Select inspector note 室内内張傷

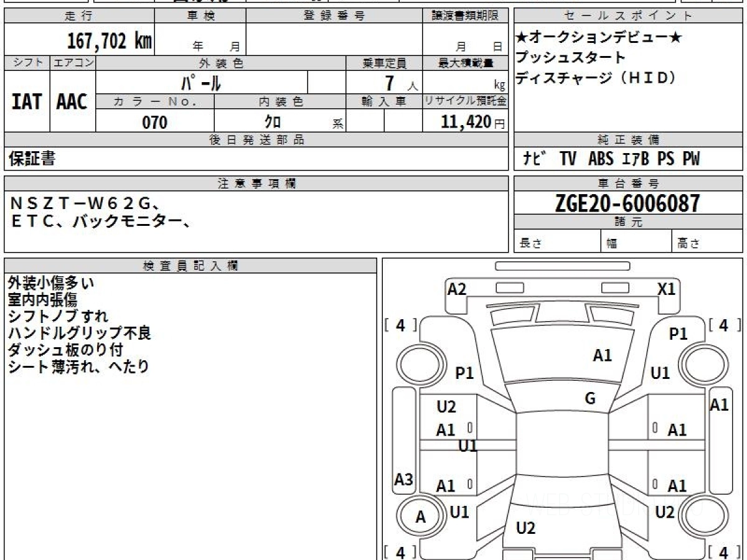click(43, 300)
